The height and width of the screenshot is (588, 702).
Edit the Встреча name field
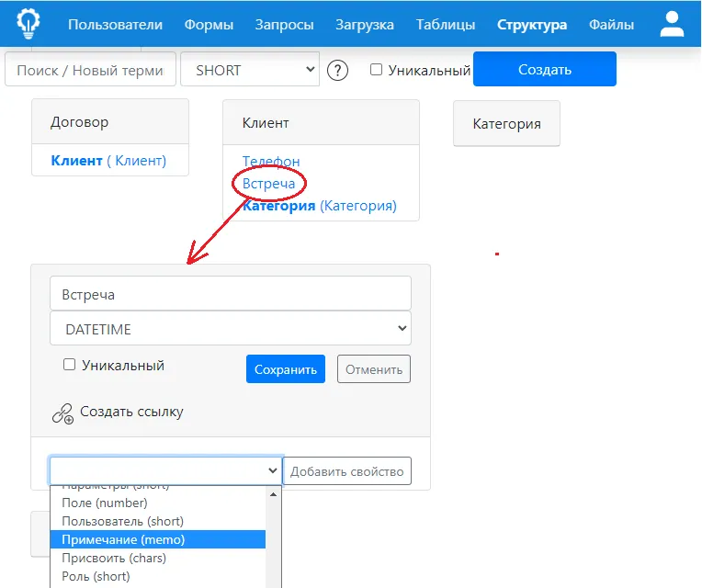pyautogui.click(x=231, y=294)
